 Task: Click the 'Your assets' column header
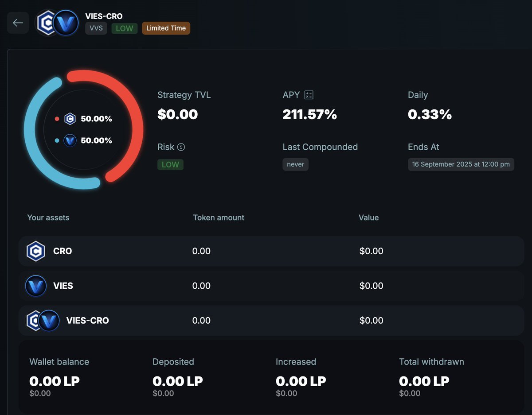48,217
